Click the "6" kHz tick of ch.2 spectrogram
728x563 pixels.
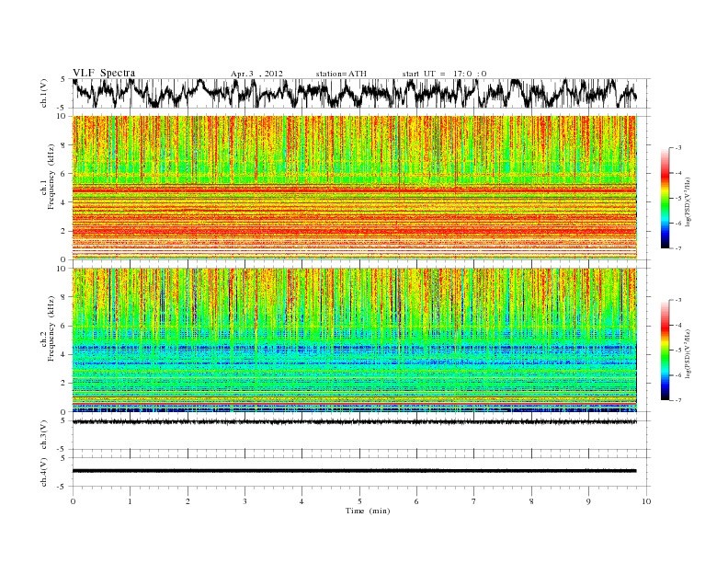click(64, 326)
